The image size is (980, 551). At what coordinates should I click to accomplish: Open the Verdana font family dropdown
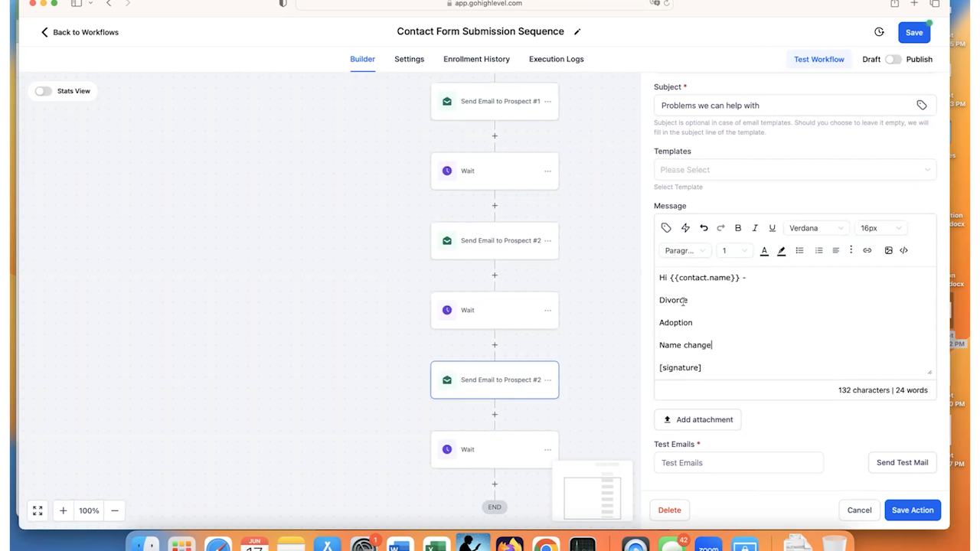[815, 227]
